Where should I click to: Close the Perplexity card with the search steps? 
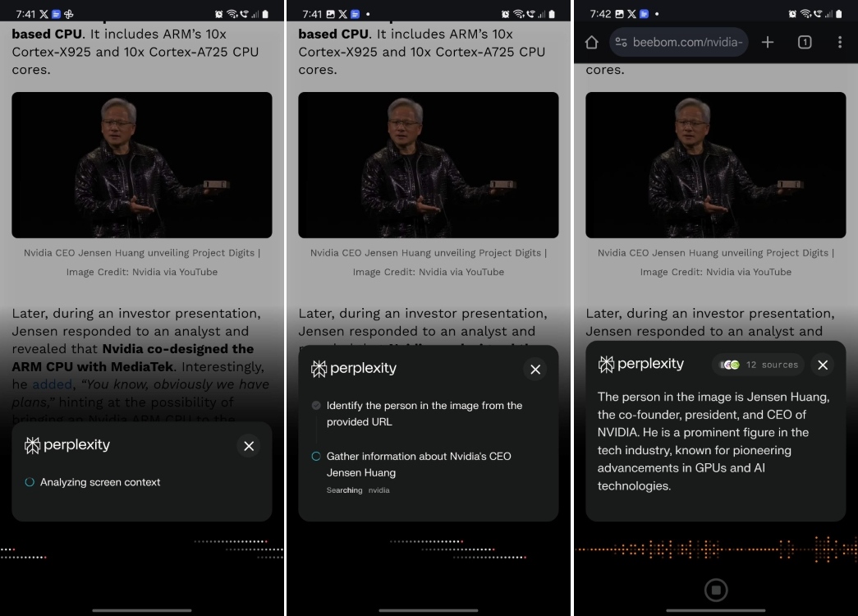click(535, 370)
